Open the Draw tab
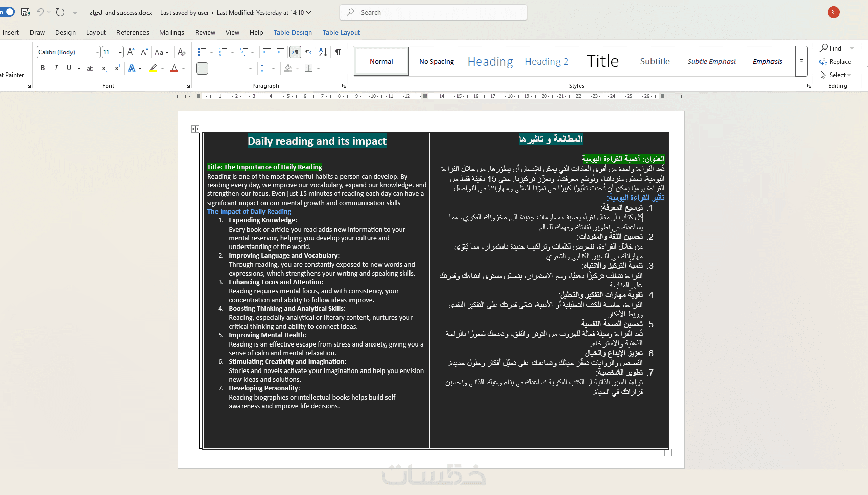Image resolution: width=868 pixels, height=495 pixels. (x=37, y=32)
